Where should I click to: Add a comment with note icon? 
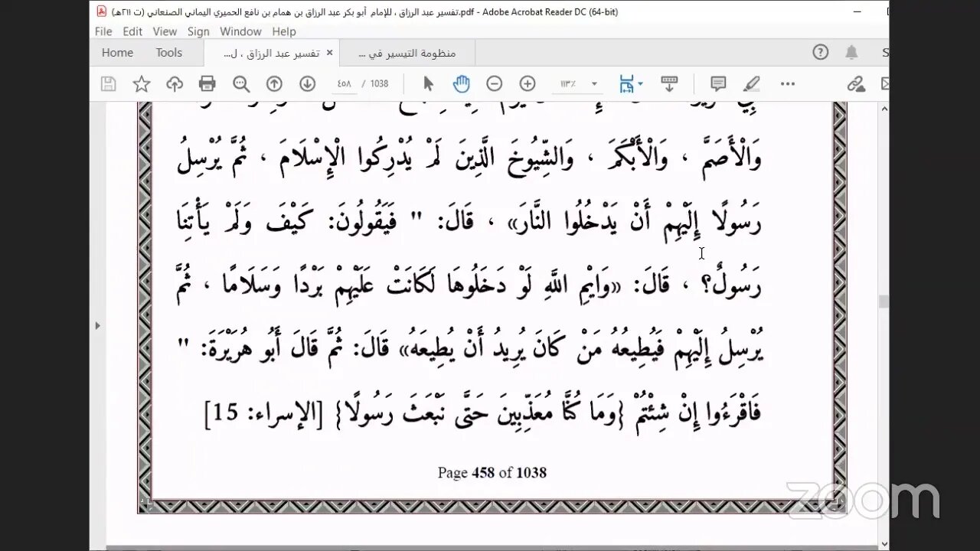click(718, 84)
